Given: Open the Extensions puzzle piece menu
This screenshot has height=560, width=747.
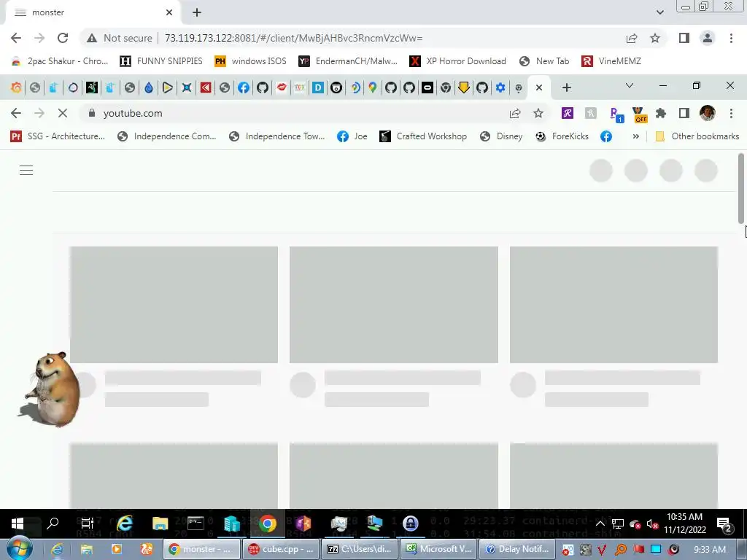Looking at the screenshot, I should 661,113.
